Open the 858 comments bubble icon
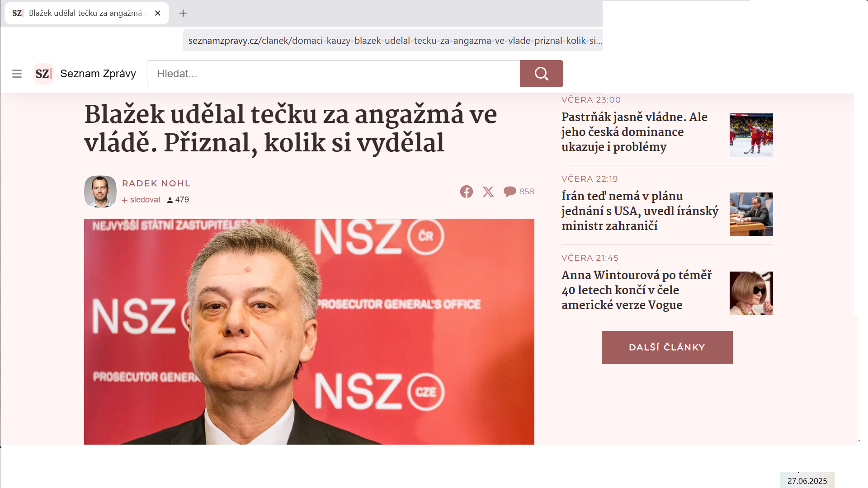The width and height of the screenshot is (868, 488). [x=510, y=192]
